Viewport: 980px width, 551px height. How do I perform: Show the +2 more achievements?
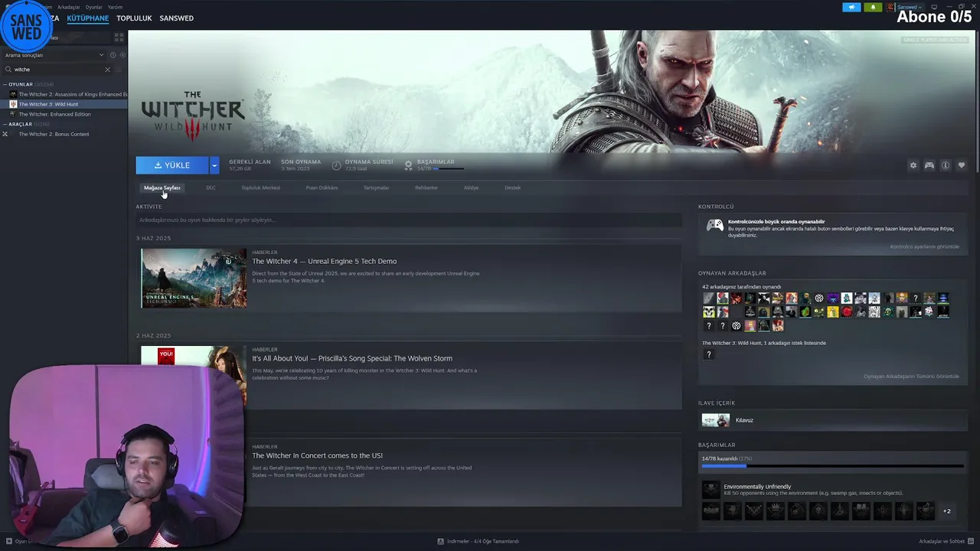click(947, 511)
